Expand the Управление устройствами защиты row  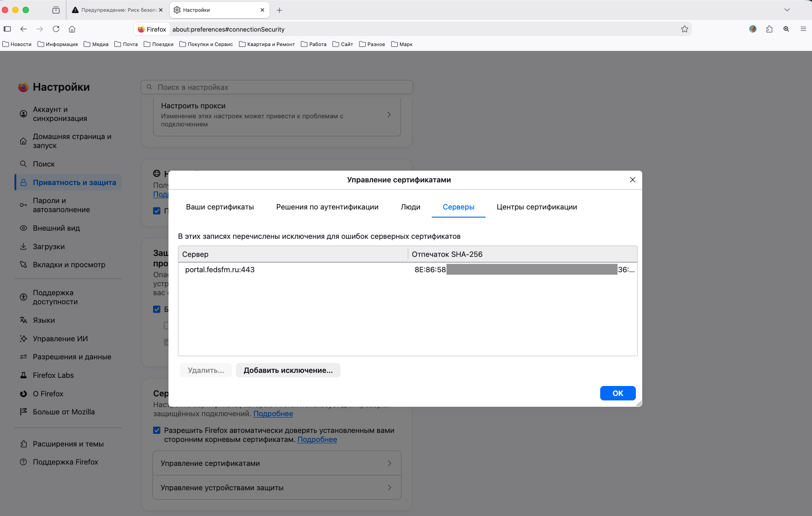coord(277,488)
